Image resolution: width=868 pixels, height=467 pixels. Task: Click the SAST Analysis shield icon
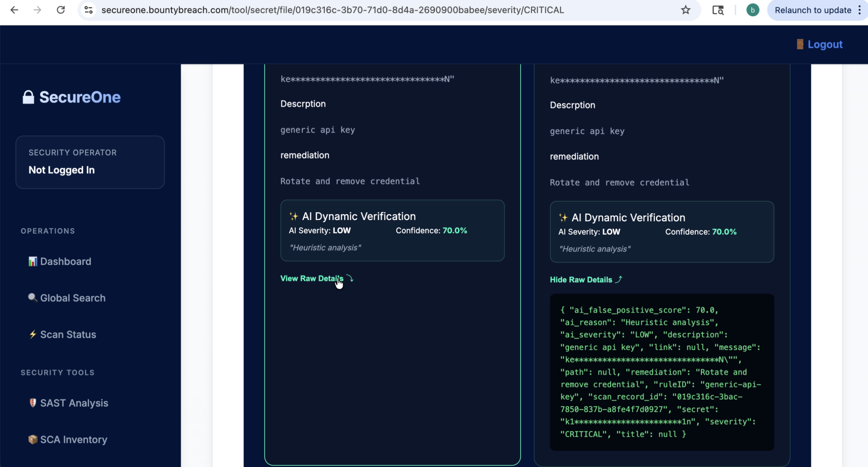pyautogui.click(x=33, y=403)
